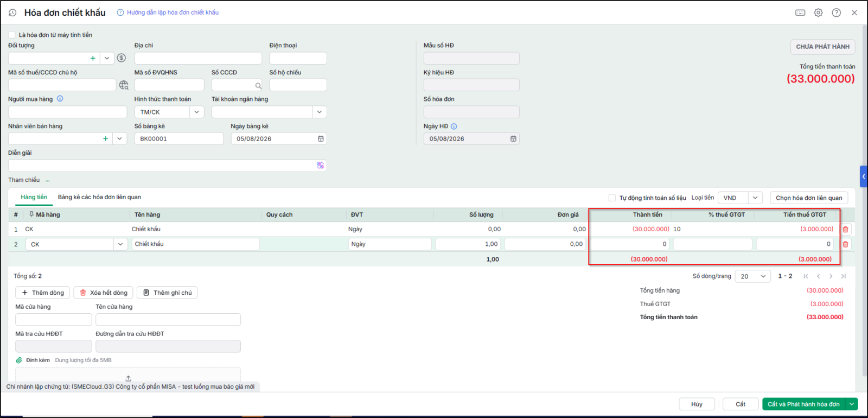
Task: Click pin icon in Mã hàng column header
Action: [31, 214]
